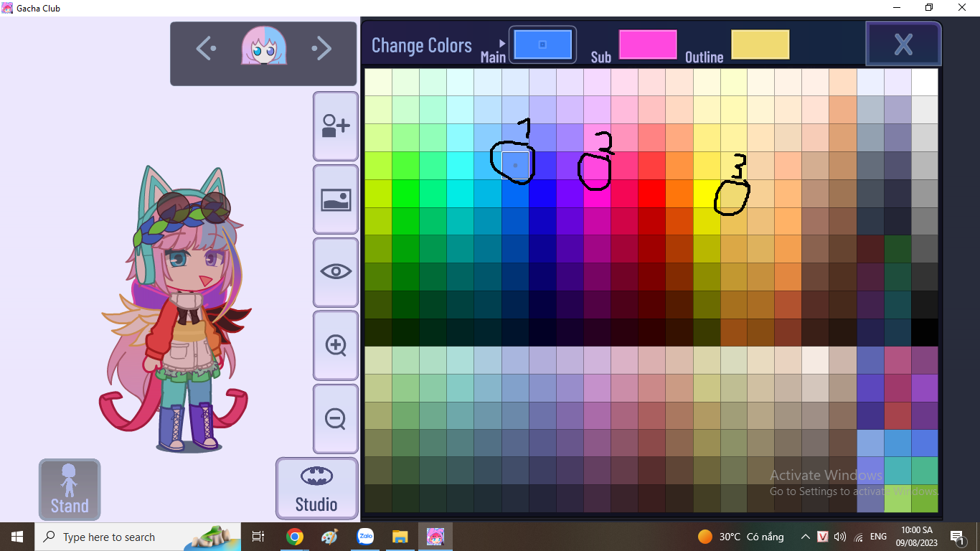Close the Change Colors panel
Image resolution: width=980 pixels, height=551 pixels.
[x=903, y=44]
